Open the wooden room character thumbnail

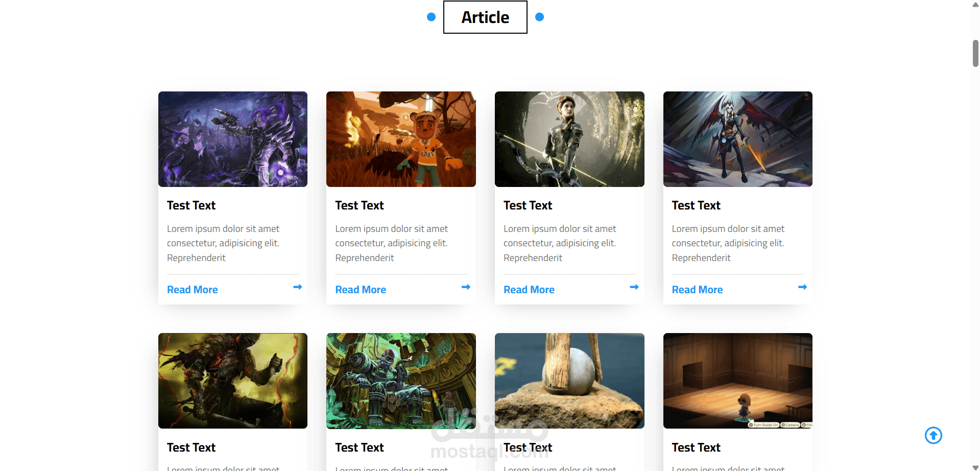pos(737,381)
